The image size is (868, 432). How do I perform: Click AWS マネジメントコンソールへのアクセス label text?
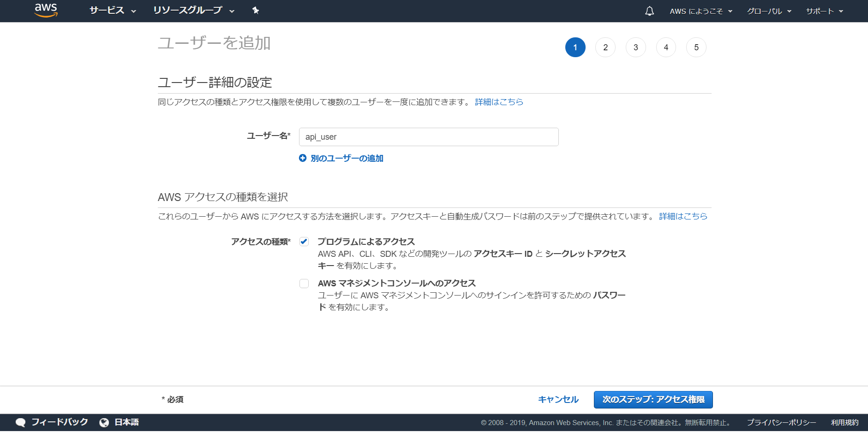tap(397, 284)
